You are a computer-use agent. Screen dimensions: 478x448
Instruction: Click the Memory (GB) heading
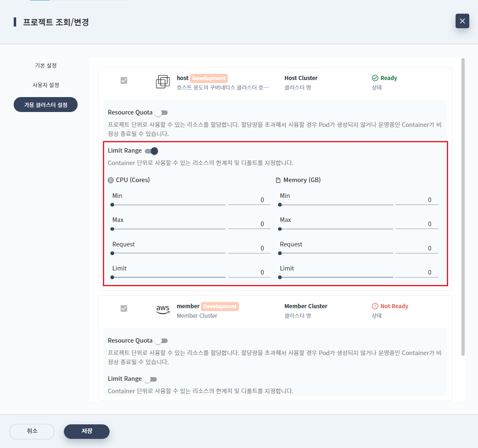pyautogui.click(x=302, y=180)
